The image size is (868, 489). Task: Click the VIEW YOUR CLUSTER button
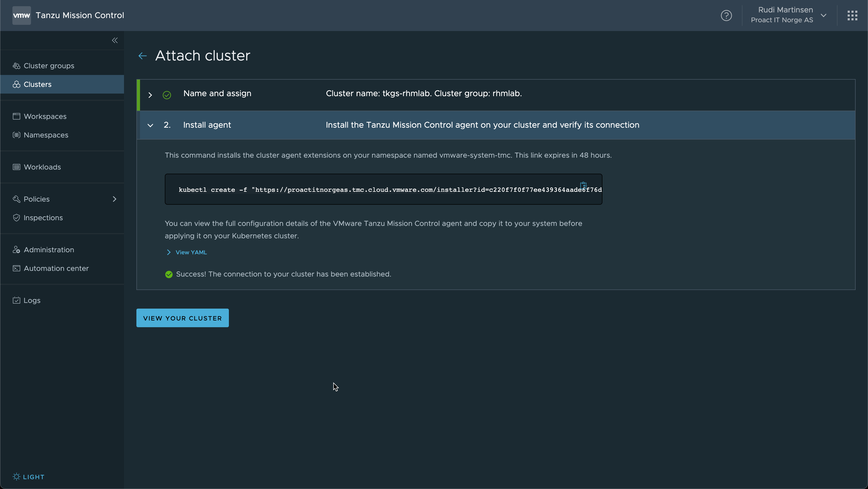[182, 318]
